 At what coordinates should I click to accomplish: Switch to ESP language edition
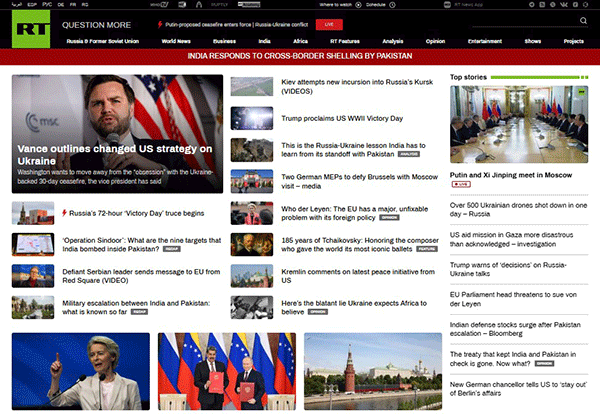(32, 5)
